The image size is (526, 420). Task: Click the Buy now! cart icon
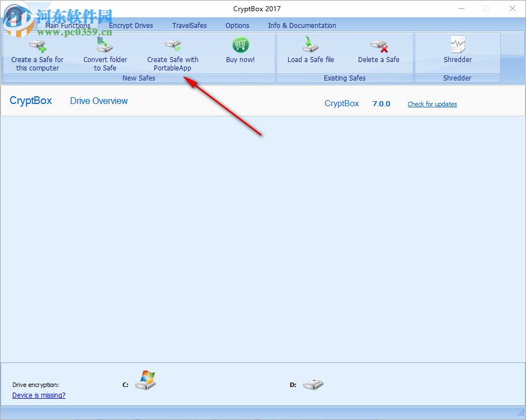(x=240, y=45)
